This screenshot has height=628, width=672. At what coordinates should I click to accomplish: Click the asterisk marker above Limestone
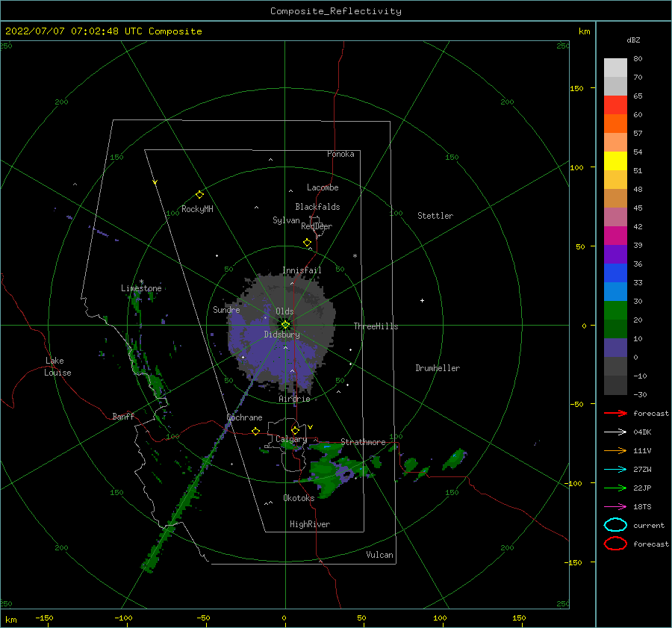[x=141, y=282]
